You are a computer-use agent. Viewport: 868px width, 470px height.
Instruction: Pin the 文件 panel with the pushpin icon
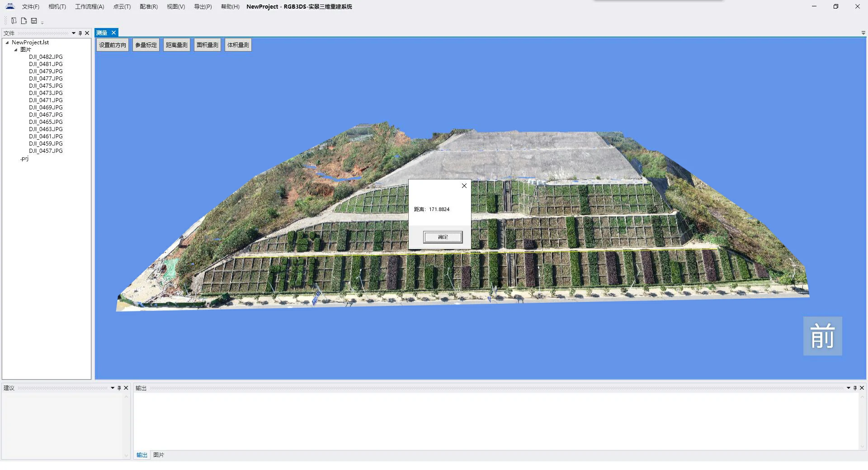[x=80, y=33]
